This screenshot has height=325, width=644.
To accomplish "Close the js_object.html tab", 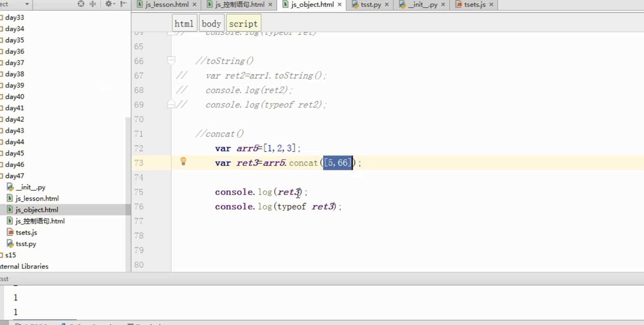I will click(339, 5).
